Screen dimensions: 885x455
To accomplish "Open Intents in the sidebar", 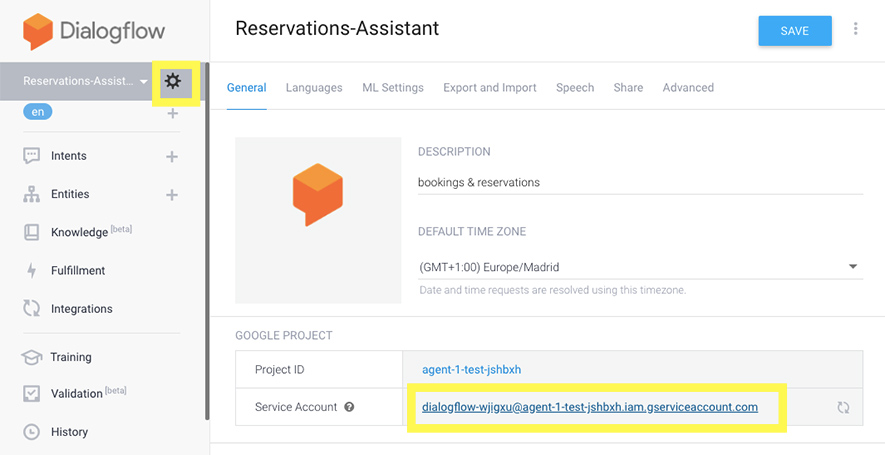I will point(69,156).
